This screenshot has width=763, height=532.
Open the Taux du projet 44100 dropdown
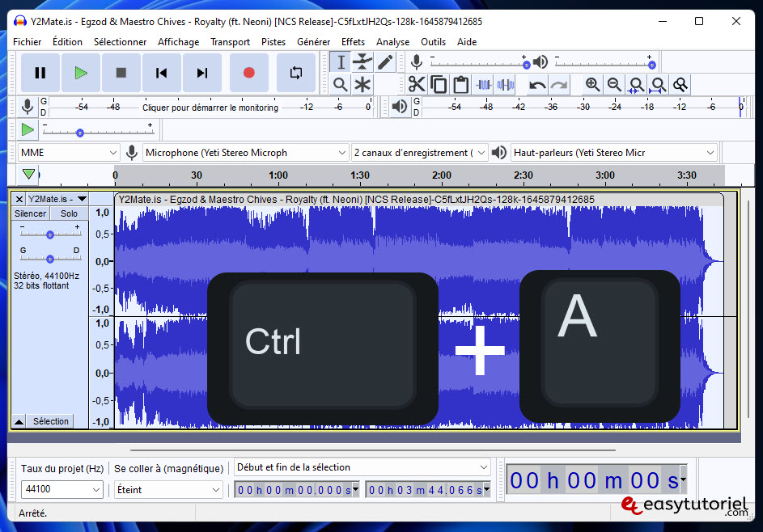click(61, 489)
